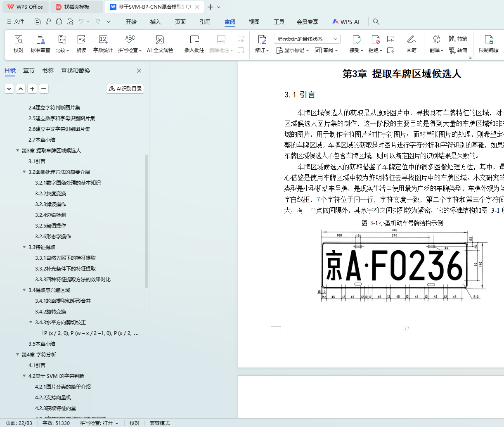The width and height of the screenshot is (504, 427).
Task: Open the 拼写检查 spell check dropdown
Action: 130,50
